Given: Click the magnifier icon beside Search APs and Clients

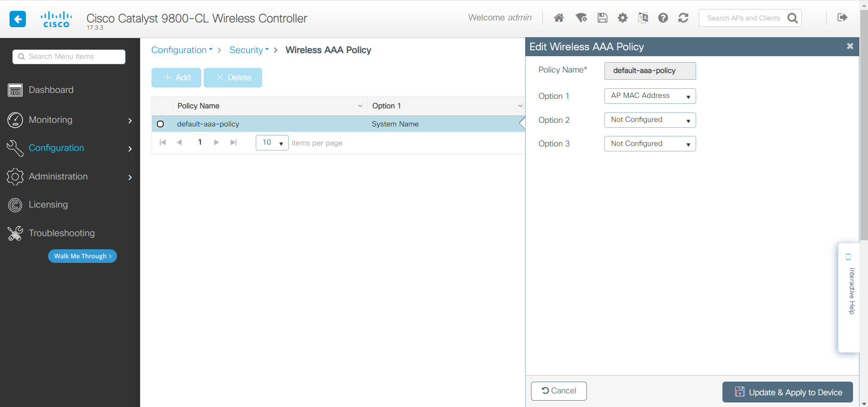Looking at the screenshot, I should (x=792, y=18).
